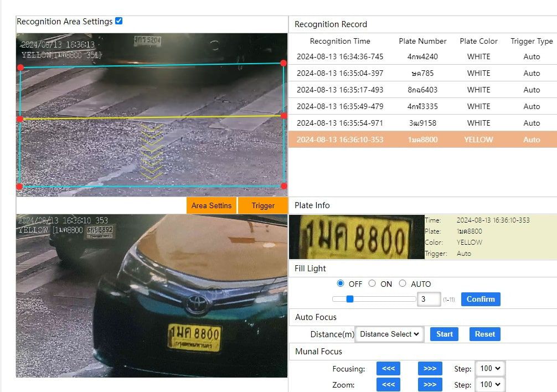The height and width of the screenshot is (392, 557).
Task: Click red handle at right end of yellow line
Action: click(x=283, y=116)
